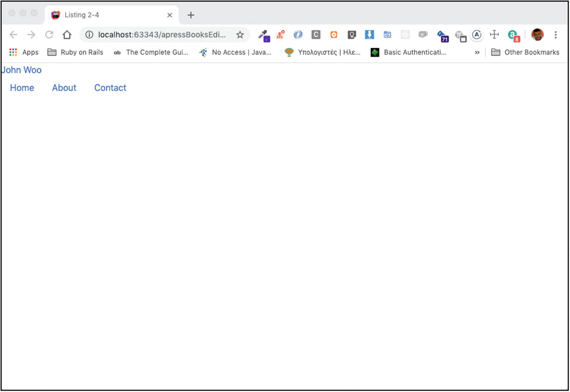Open the Other Bookmarks folder

click(x=525, y=52)
